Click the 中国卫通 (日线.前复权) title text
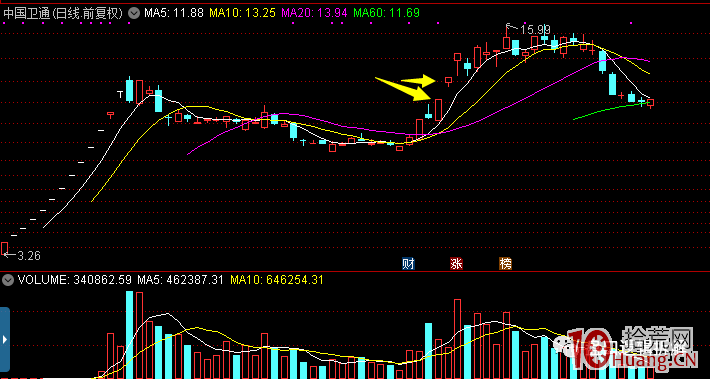The image size is (710, 379). coord(63,14)
